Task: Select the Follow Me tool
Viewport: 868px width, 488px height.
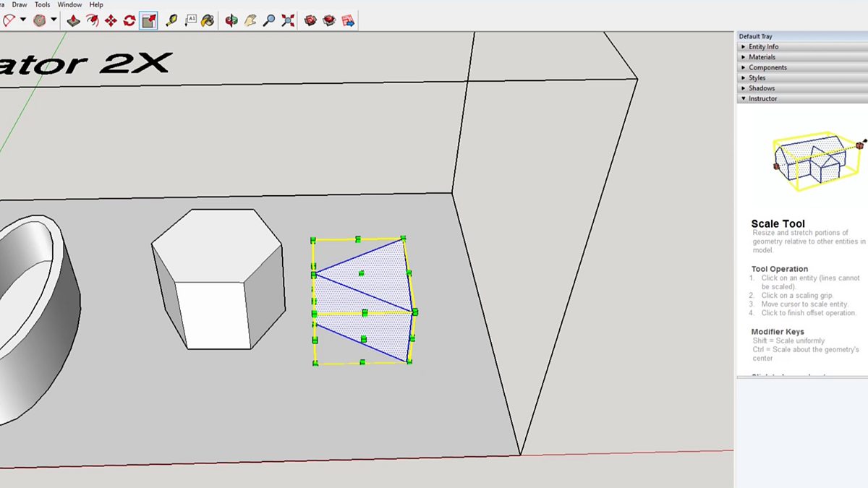Action: click(93, 21)
